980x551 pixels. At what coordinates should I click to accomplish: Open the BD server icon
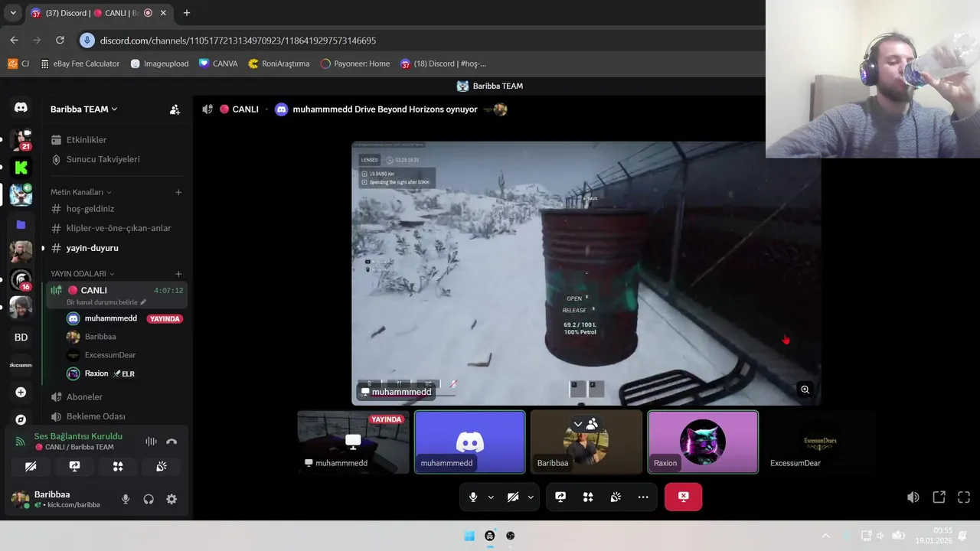21,337
